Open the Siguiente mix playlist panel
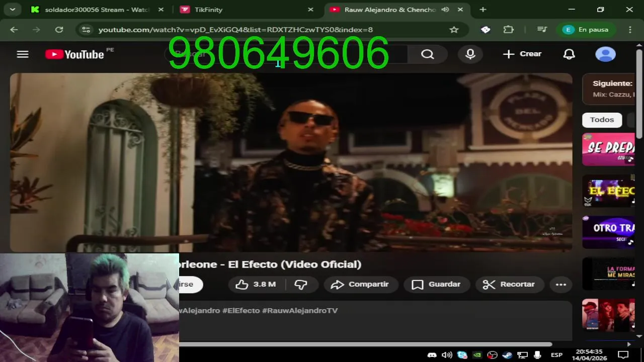 coord(608,88)
